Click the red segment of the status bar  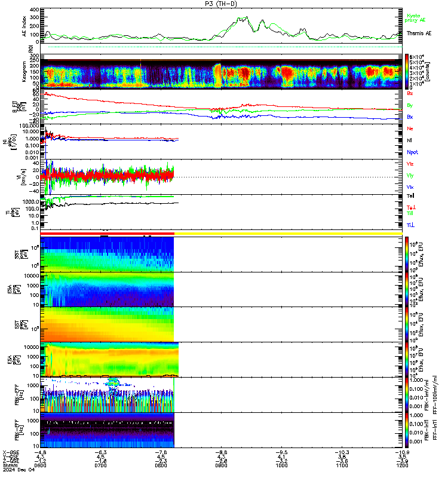(x=108, y=234)
